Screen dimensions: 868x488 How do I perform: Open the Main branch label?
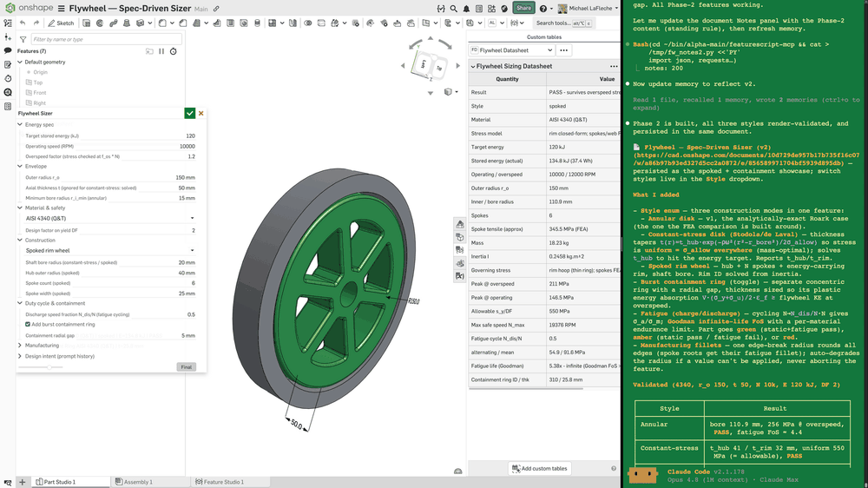pos(201,9)
